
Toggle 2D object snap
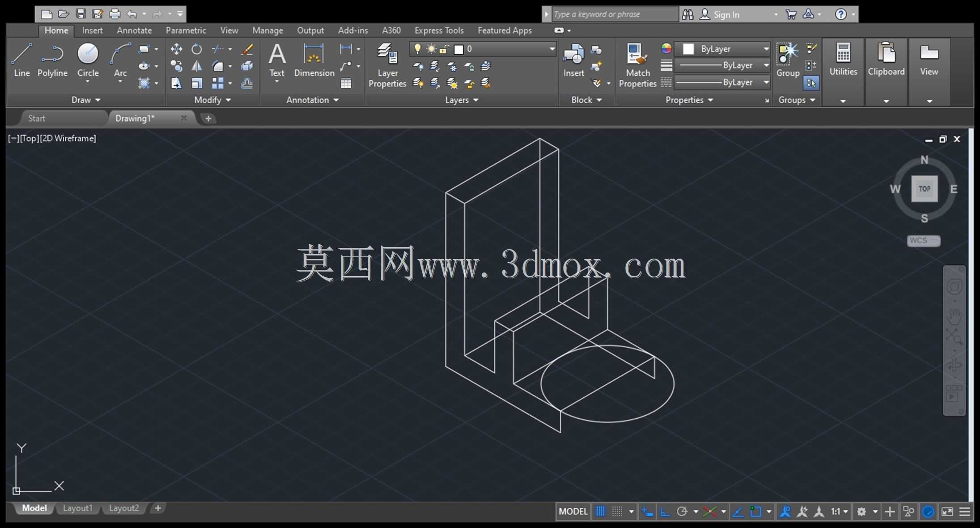coord(755,511)
